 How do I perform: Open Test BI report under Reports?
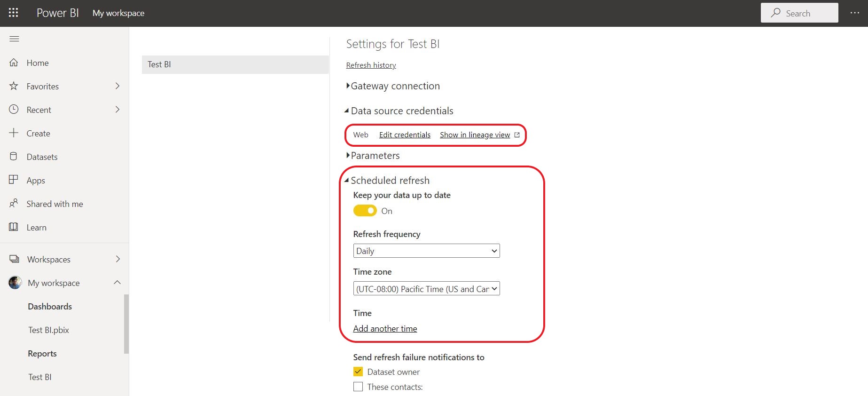pyautogui.click(x=40, y=377)
